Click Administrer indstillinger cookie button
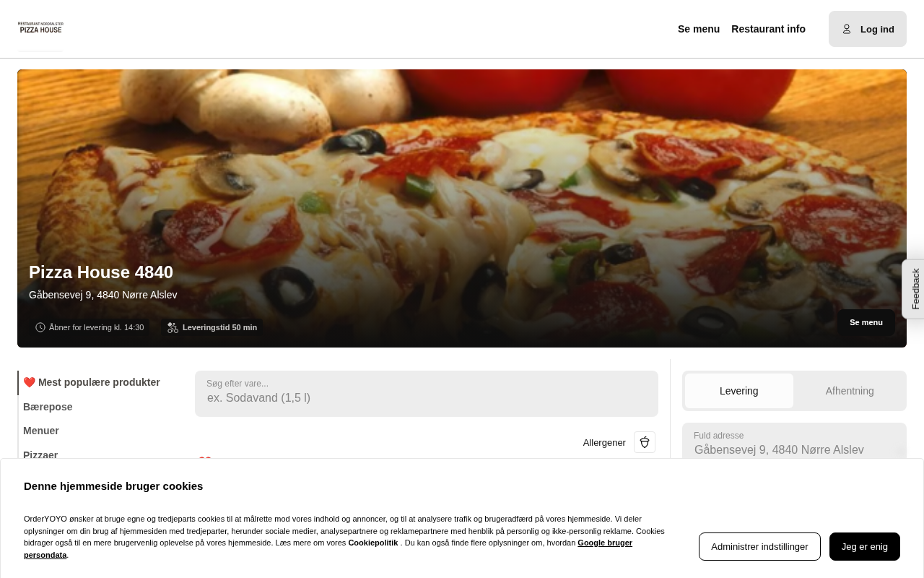This screenshot has width=924, height=578. [759, 546]
